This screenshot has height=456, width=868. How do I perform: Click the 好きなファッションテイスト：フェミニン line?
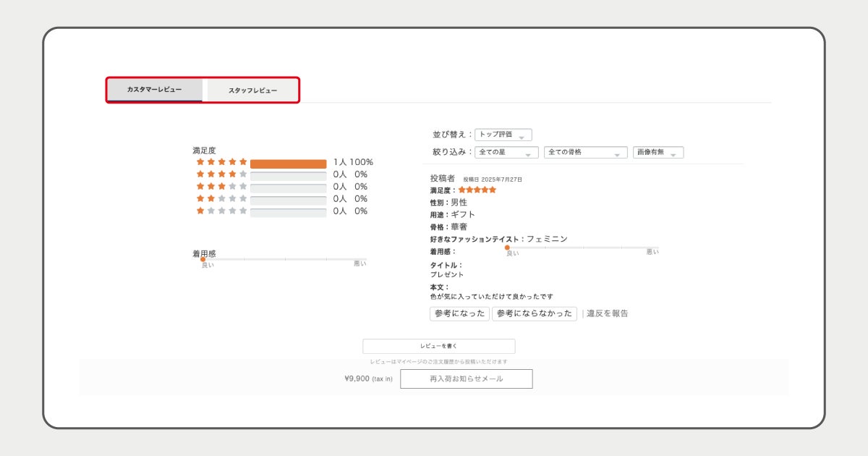coord(498,239)
